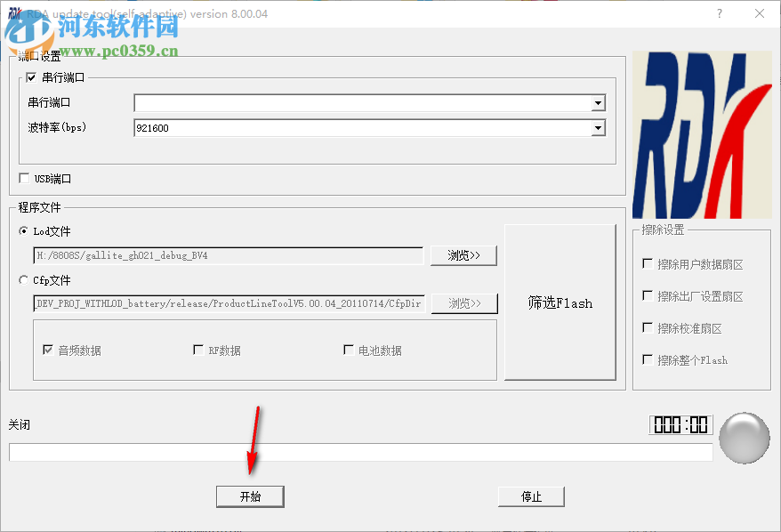Open the 波特率 baud rate dropdown
781x532 pixels.
598,127
